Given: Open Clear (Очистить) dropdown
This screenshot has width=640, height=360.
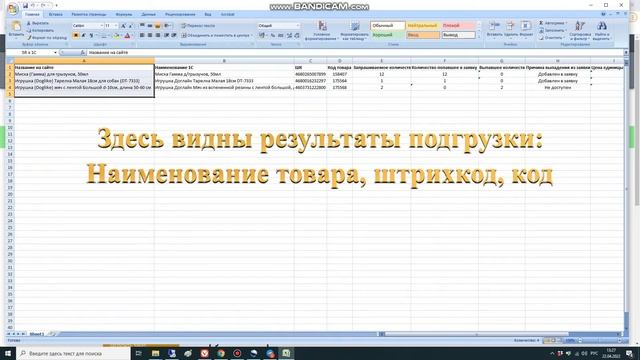Looking at the screenshot, I should coord(551,37).
